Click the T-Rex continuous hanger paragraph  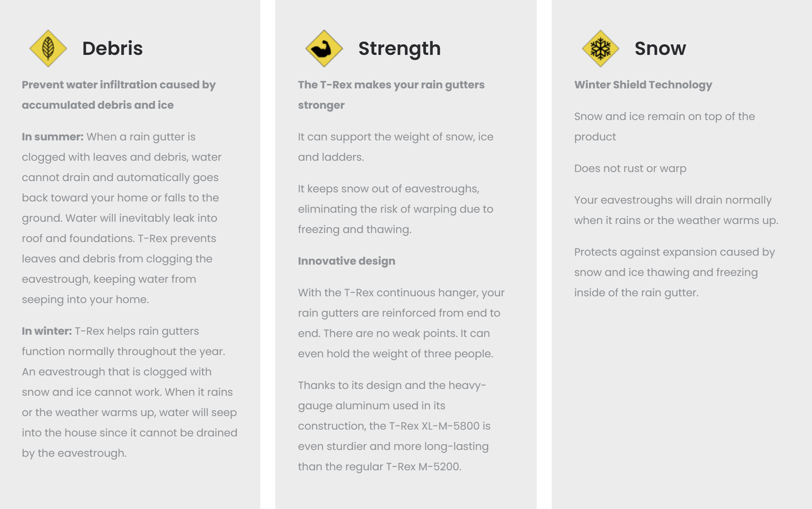tap(401, 323)
